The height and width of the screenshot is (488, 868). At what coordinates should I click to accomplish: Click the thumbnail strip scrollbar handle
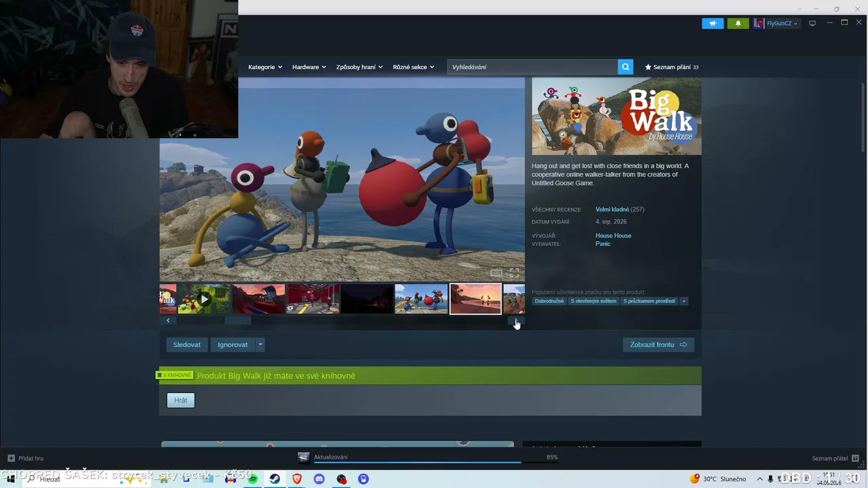(x=238, y=321)
